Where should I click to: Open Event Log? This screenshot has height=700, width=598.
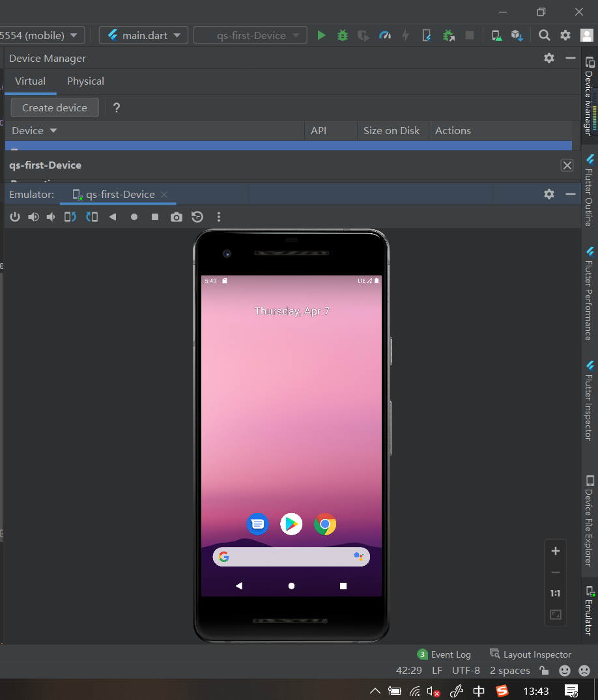(444, 654)
